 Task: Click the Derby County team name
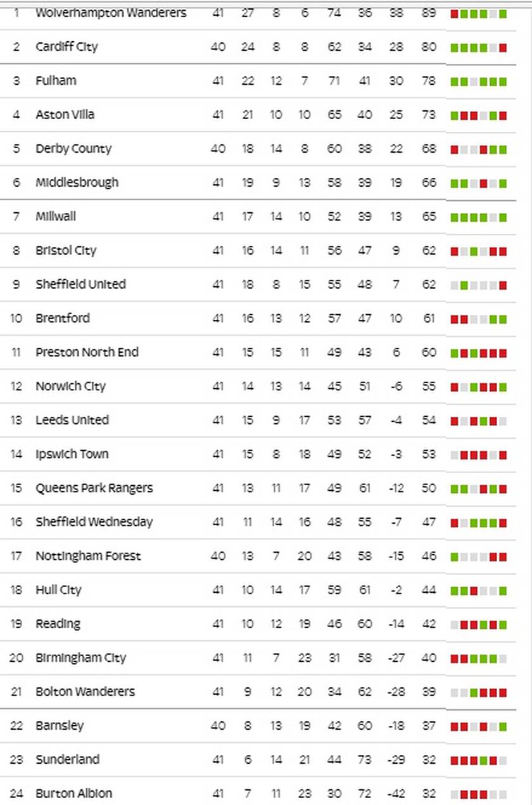pos(73,149)
